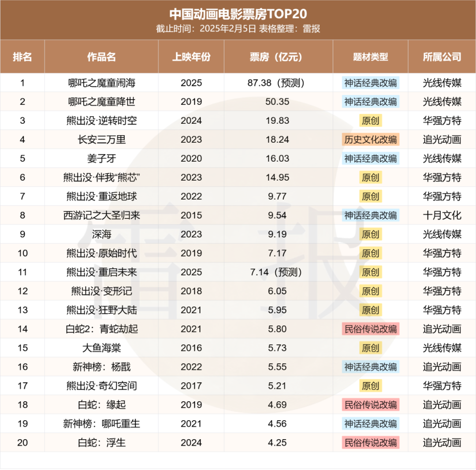
Task: Click 民俗传说改编 tag in 白蛇:缘起 row
Action: tap(370, 405)
